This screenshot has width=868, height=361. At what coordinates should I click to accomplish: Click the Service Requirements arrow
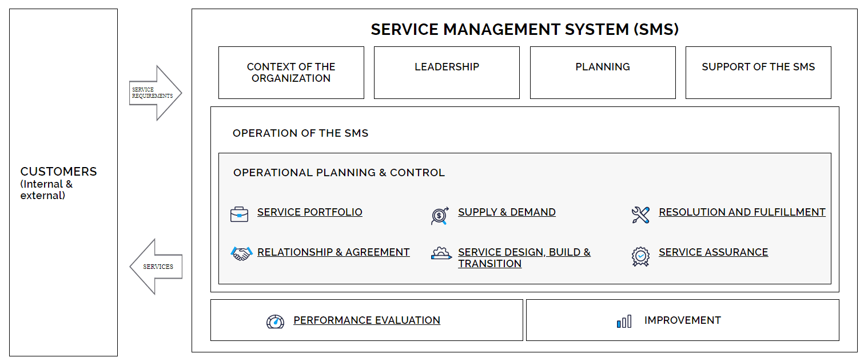coord(154,93)
